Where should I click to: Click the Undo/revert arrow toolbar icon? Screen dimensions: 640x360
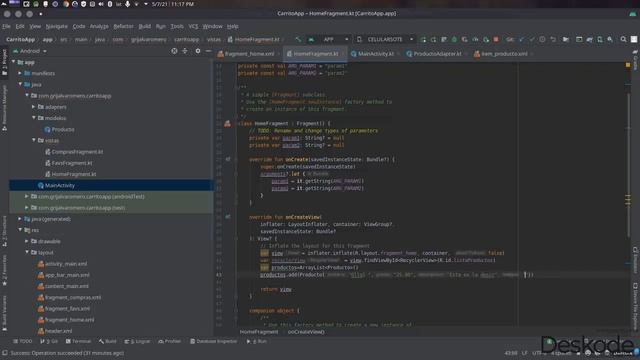tap(553, 40)
